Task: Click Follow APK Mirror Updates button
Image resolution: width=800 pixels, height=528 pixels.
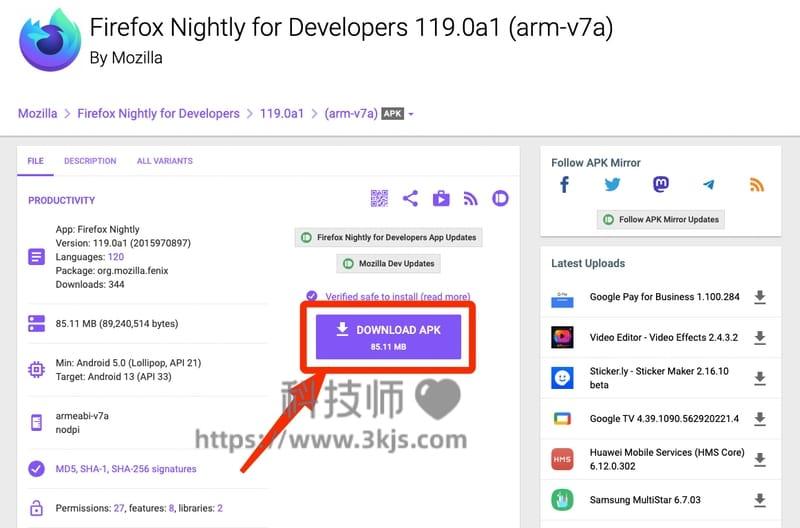Action: pyautogui.click(x=661, y=219)
